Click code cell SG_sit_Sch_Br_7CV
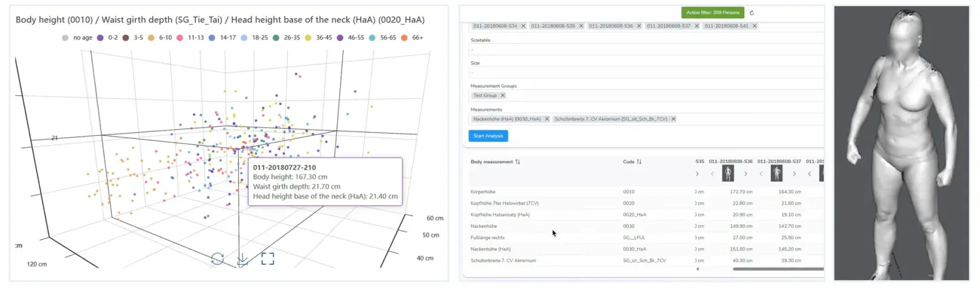 [644, 260]
